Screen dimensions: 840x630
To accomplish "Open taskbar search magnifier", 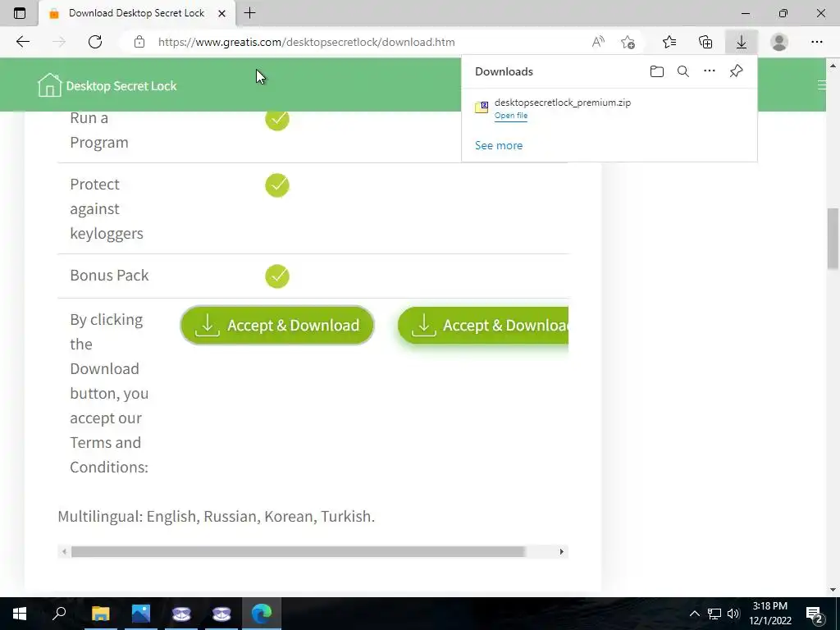I will pyautogui.click(x=59, y=614).
